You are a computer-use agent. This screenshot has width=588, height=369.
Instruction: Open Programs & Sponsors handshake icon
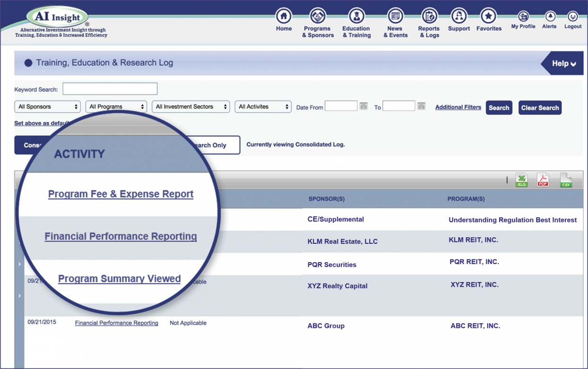(318, 16)
